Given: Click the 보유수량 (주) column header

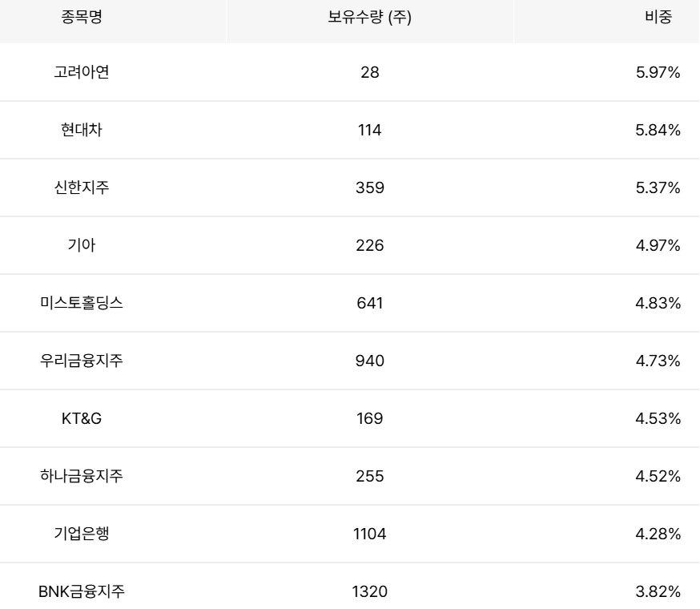Looking at the screenshot, I should [x=370, y=17].
